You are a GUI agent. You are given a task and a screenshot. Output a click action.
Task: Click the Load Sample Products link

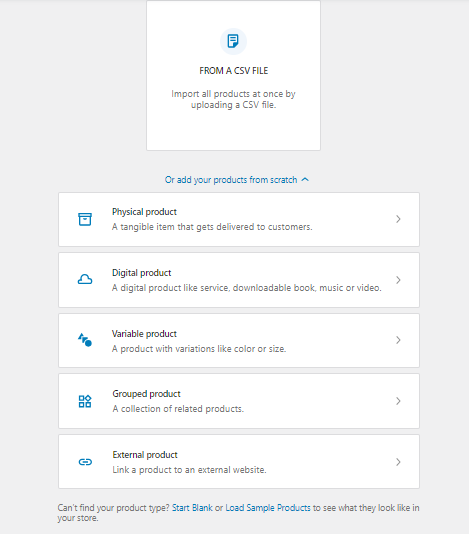tap(268, 508)
